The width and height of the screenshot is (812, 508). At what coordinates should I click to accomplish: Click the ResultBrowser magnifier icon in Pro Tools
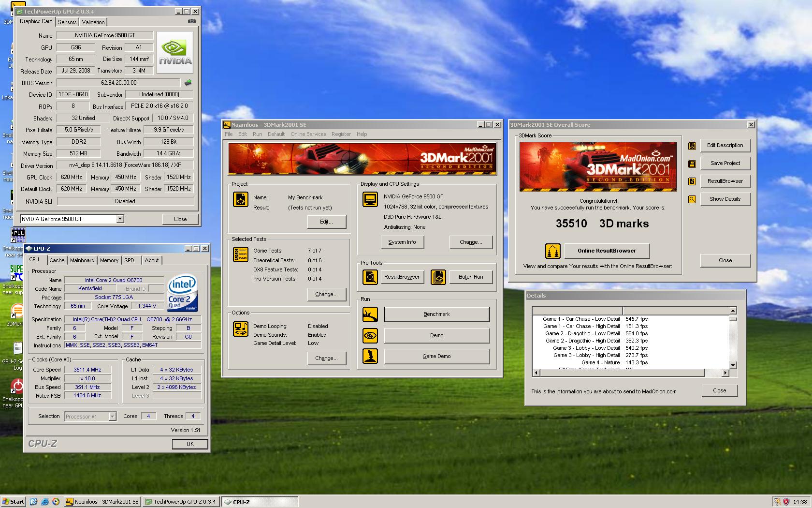point(370,277)
